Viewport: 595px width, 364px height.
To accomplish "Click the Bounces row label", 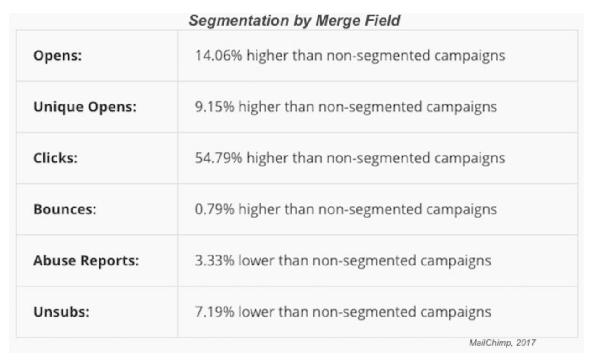I will [x=65, y=209].
